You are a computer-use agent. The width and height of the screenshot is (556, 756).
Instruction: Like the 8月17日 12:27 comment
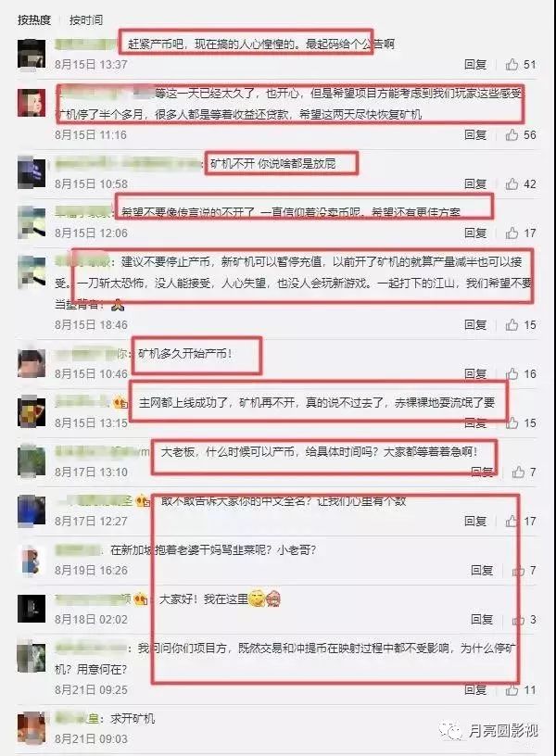(512, 522)
